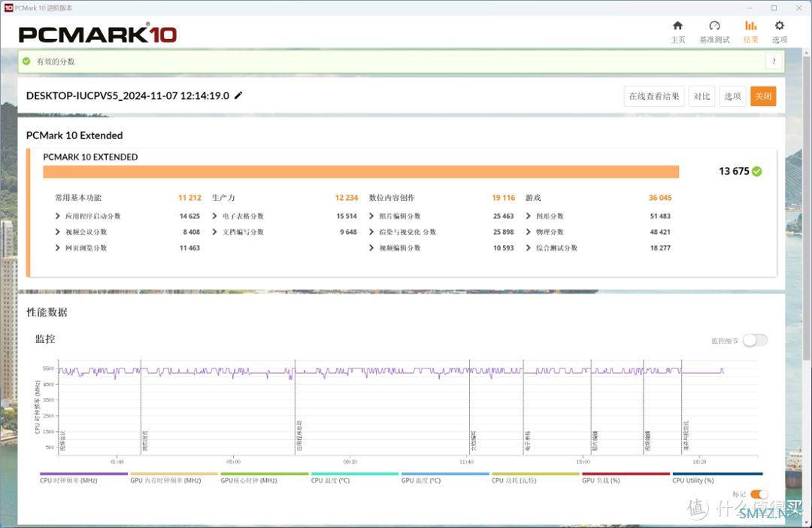Image resolution: width=812 pixels, height=528 pixels.
Task: Click the orange 关闭 button
Action: pyautogui.click(x=763, y=96)
